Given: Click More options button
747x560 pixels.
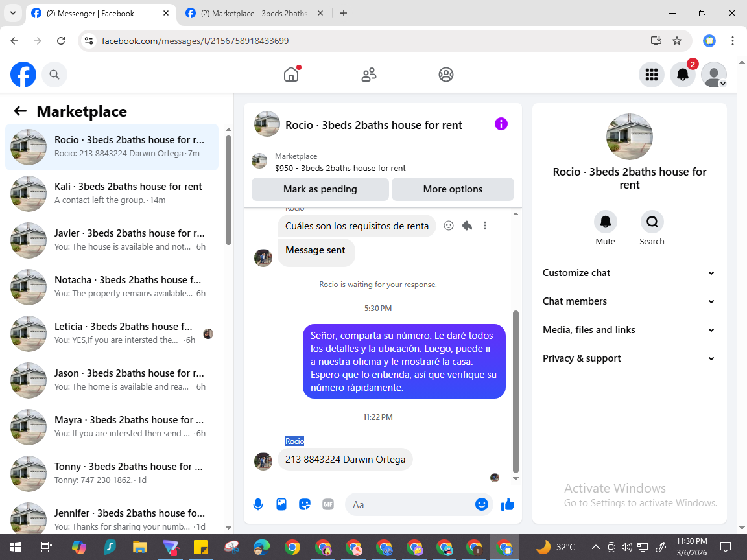Looking at the screenshot, I should [453, 189].
